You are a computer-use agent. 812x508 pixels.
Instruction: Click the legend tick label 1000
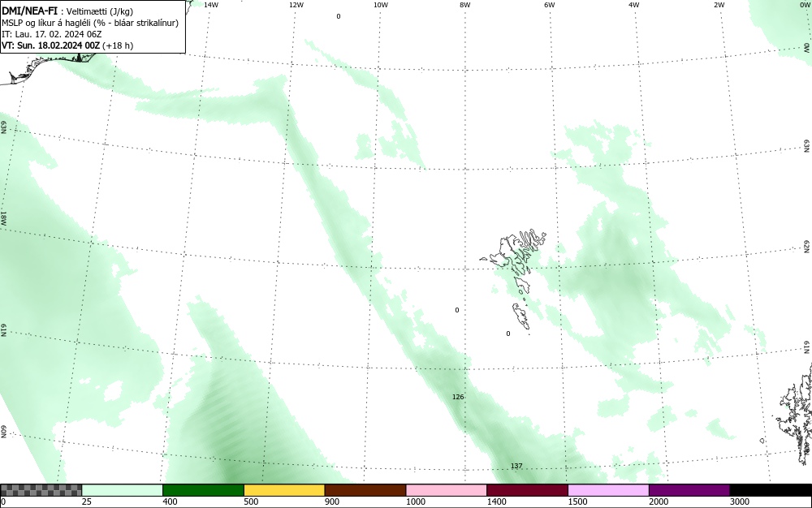(415, 502)
